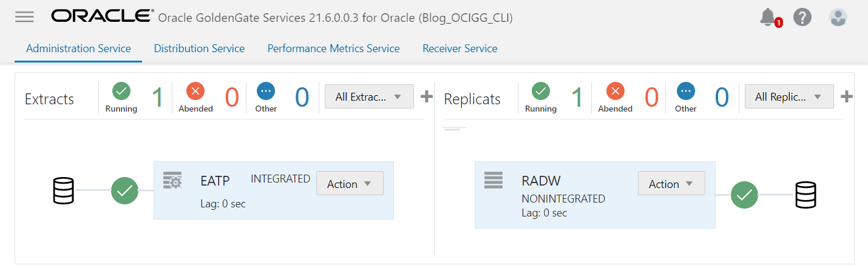Screen dimensions: 868x268
Task: Click the Replicats Abended red X icon
Action: 615,92
